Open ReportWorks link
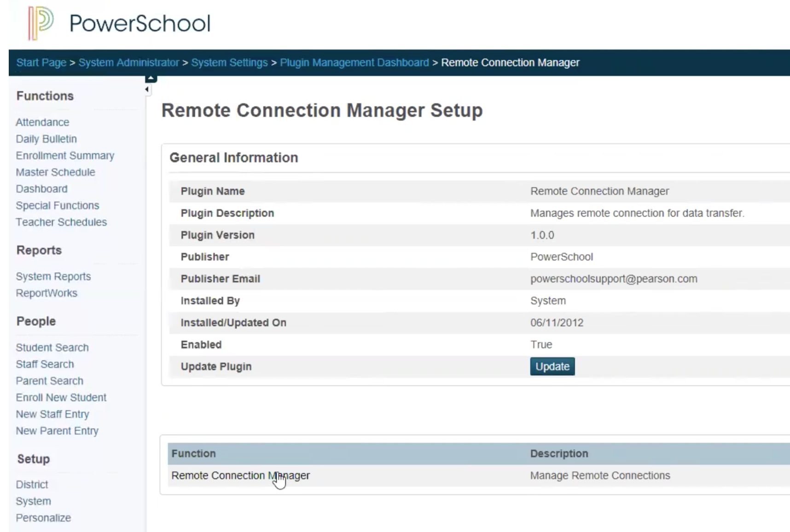 [x=46, y=293]
